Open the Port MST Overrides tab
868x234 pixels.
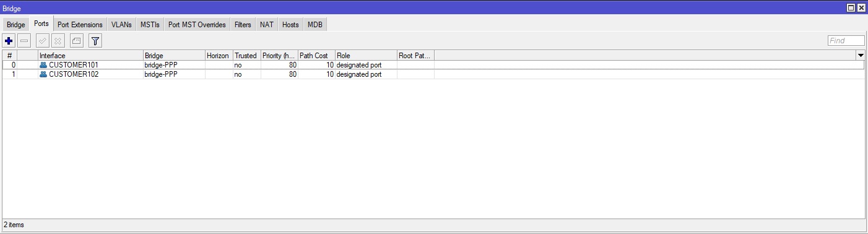pos(197,25)
